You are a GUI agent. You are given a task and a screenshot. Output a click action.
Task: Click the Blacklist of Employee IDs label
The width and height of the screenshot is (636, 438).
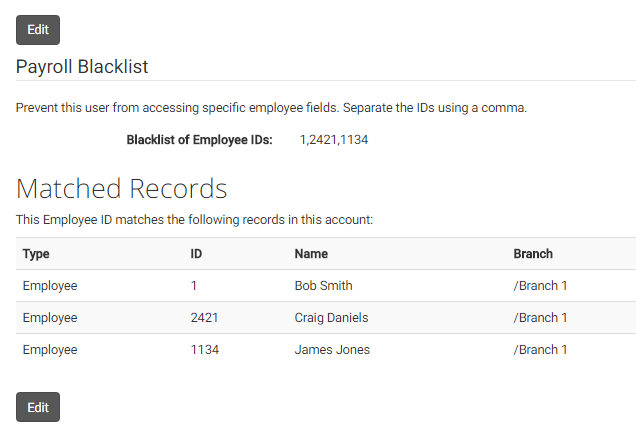coord(199,140)
